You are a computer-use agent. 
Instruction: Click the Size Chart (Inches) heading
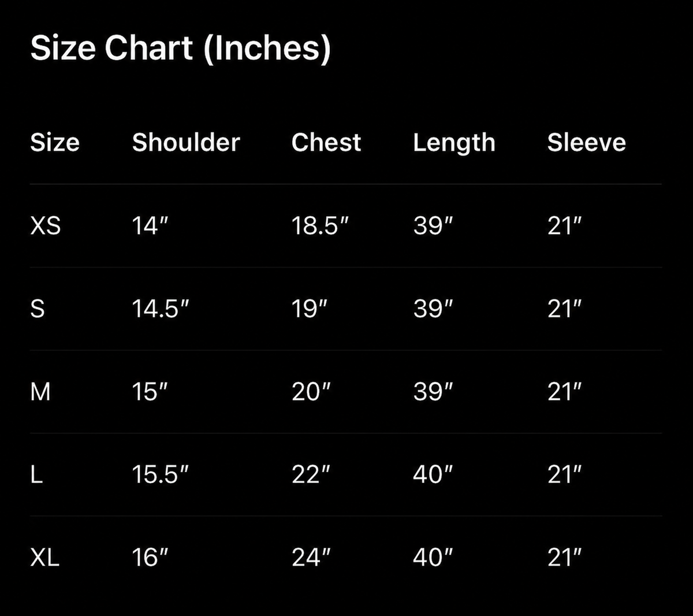(x=180, y=48)
